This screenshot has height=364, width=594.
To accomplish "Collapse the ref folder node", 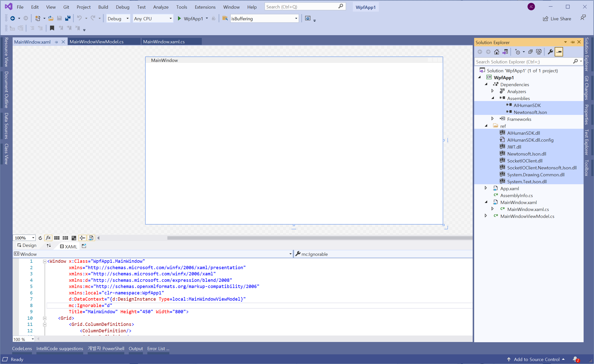I will tap(486, 126).
